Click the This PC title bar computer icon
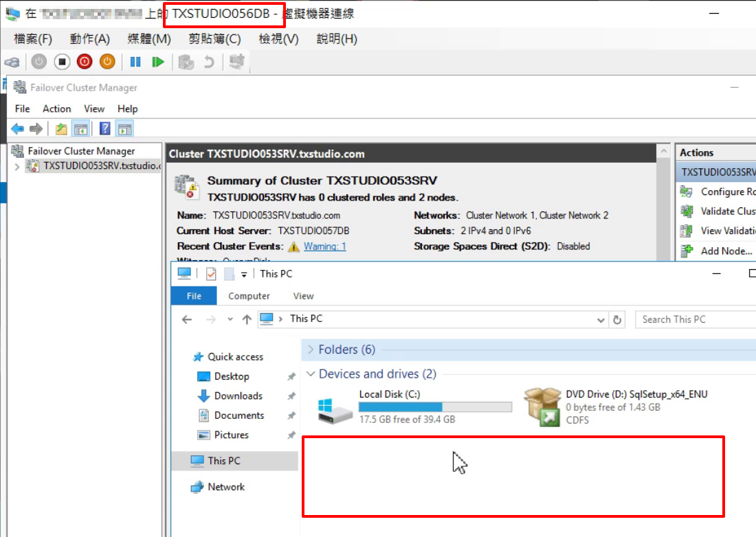 (184, 273)
